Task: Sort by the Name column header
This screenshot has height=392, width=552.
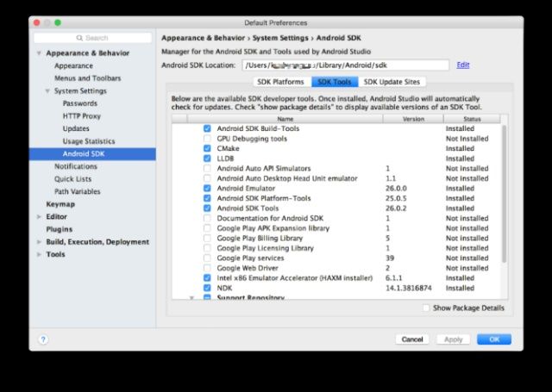Action: point(285,119)
